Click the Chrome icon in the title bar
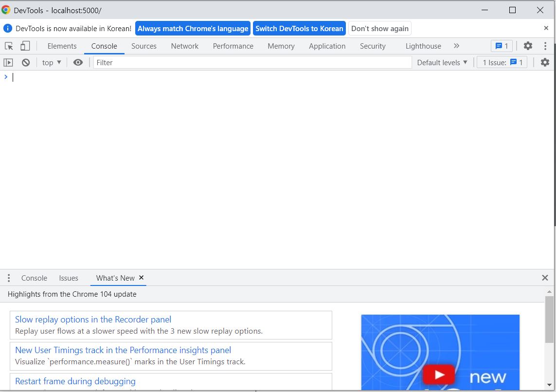The width and height of the screenshot is (556, 392). (x=6, y=10)
